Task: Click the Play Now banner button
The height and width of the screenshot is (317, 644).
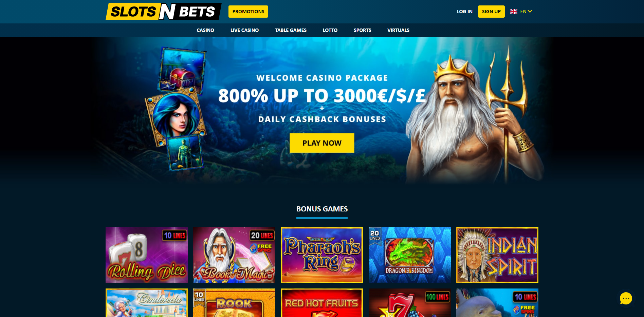Action: [x=322, y=143]
